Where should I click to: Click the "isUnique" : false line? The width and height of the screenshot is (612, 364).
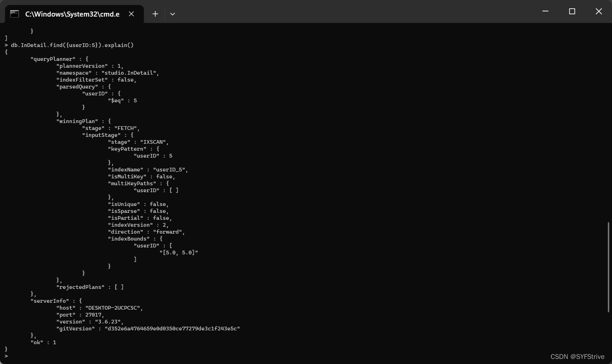(x=138, y=204)
